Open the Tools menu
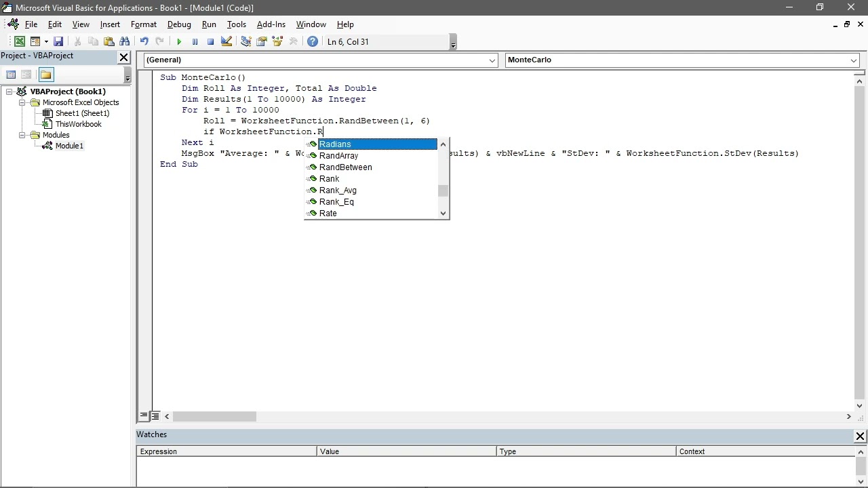 (x=237, y=24)
